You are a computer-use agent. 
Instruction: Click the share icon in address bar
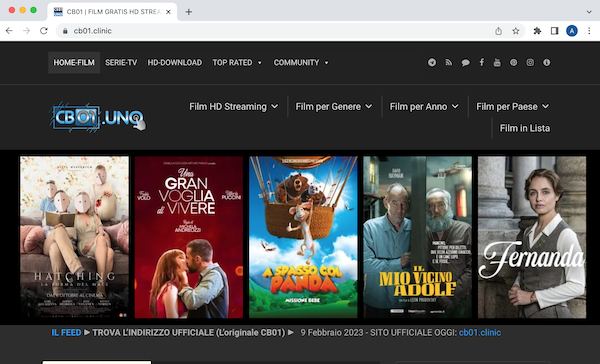point(498,31)
